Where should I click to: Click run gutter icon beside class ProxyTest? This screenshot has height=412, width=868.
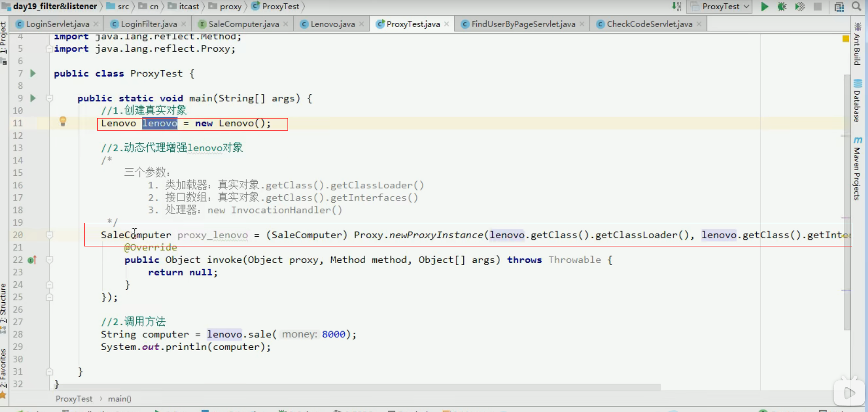[x=33, y=73]
